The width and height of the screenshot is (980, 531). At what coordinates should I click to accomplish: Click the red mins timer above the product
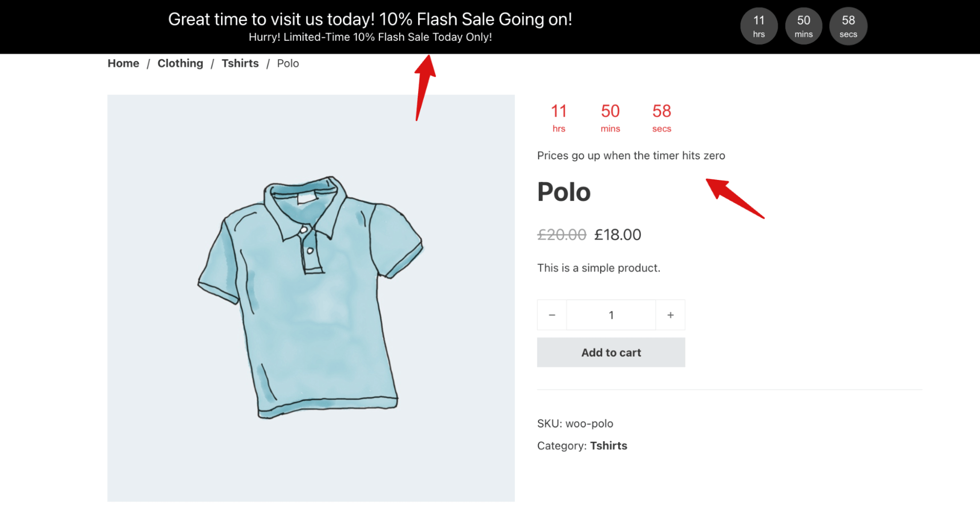[x=610, y=118]
